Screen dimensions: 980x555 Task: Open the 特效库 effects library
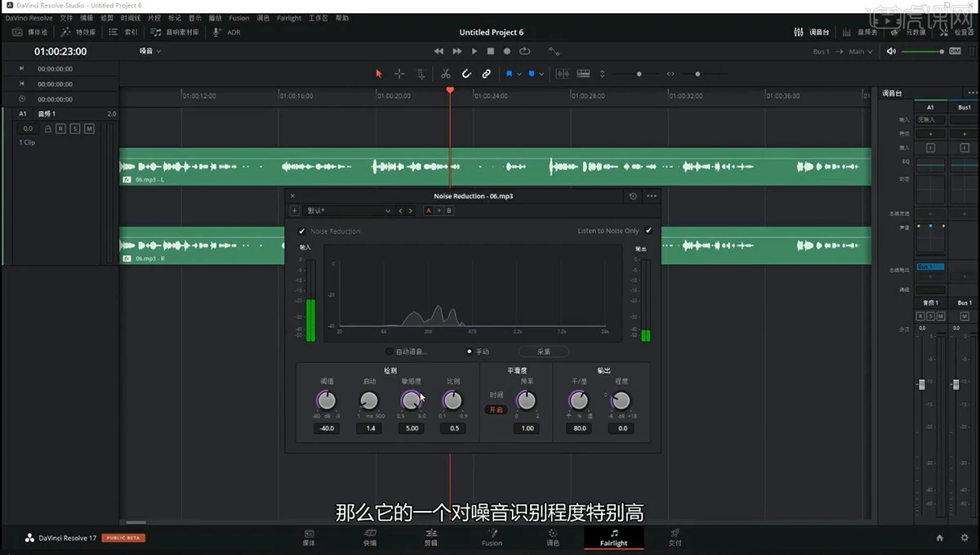[78, 32]
